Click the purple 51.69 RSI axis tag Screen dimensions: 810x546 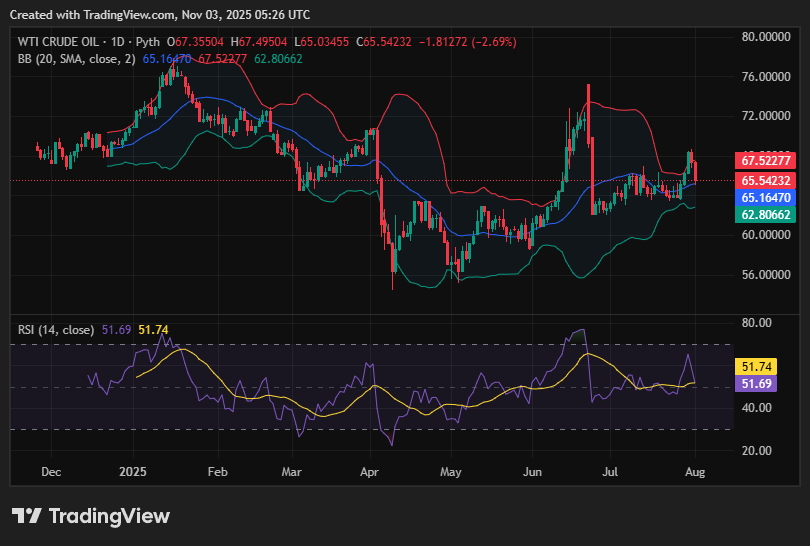(x=755, y=383)
